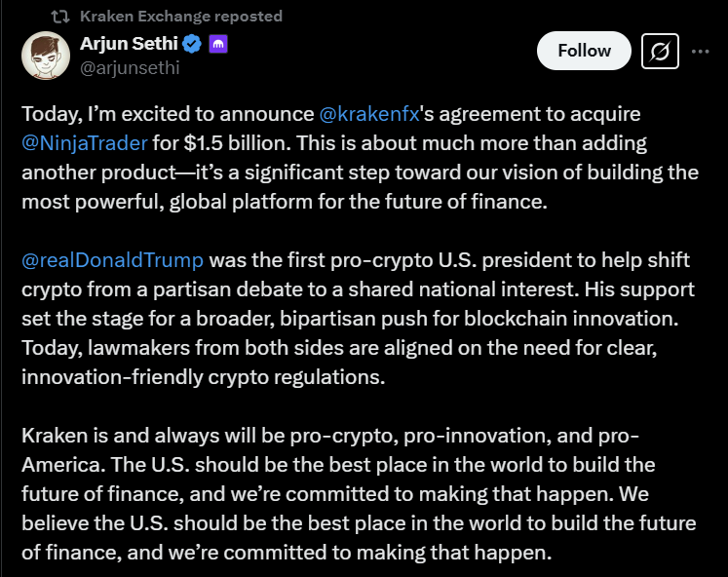
Task: Click Arjun Sethi's profile avatar
Action: [x=46, y=55]
